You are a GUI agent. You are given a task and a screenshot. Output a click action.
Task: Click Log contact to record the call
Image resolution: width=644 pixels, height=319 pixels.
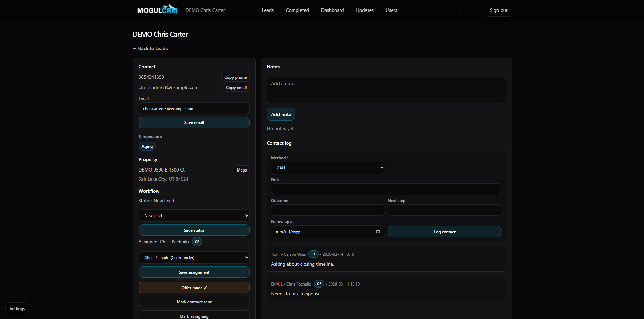[x=444, y=232]
